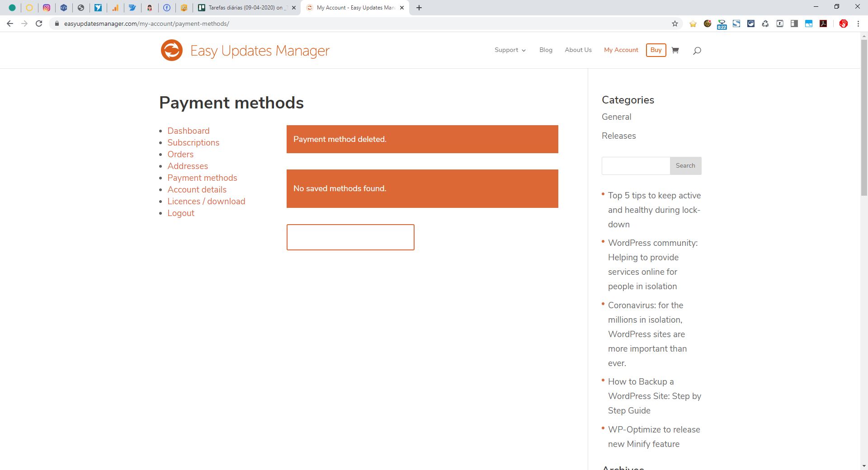The width and height of the screenshot is (868, 470).
Task: Switch to the pinned green circle tab
Action: (x=12, y=8)
